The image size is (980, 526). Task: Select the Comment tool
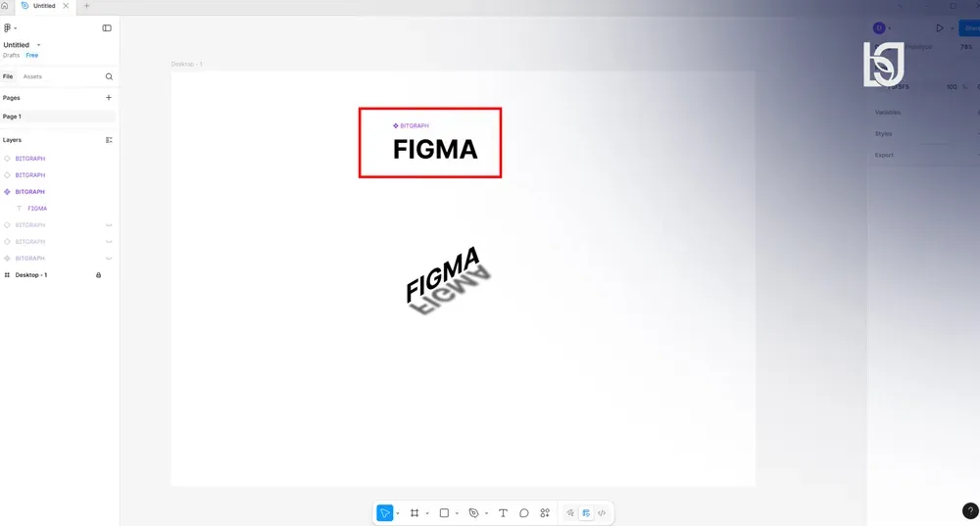523,513
